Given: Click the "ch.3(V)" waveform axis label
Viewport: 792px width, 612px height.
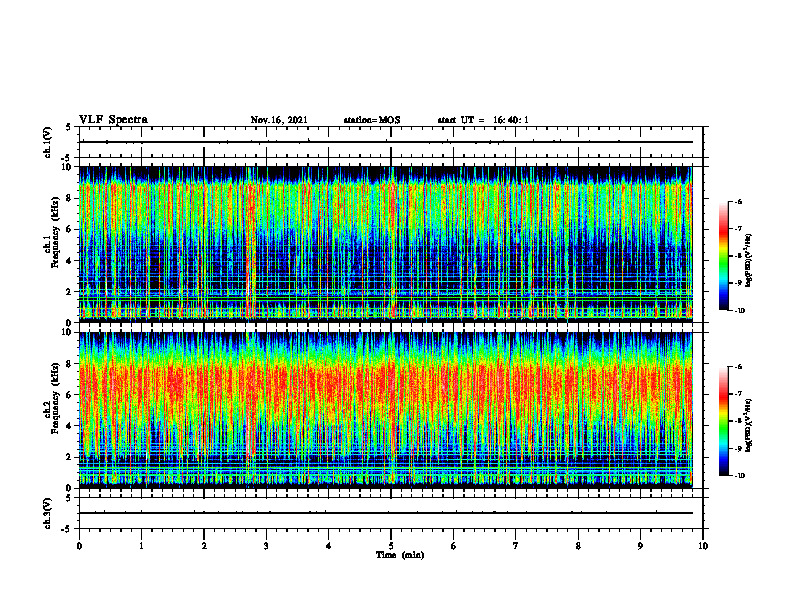Looking at the screenshot, I should 47,514.
